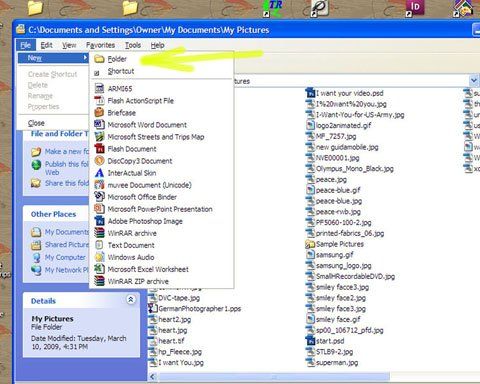Open the Edit menu
The height and width of the screenshot is (384, 480).
[46, 45]
